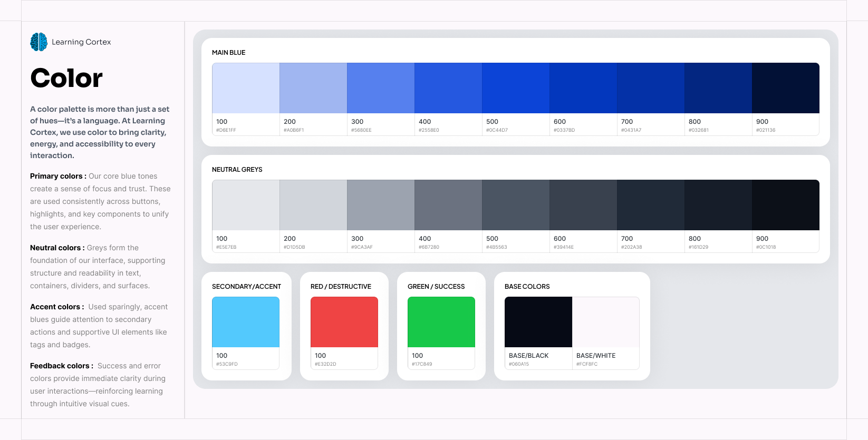Choose the Main Blue 500 swatch

click(516, 88)
